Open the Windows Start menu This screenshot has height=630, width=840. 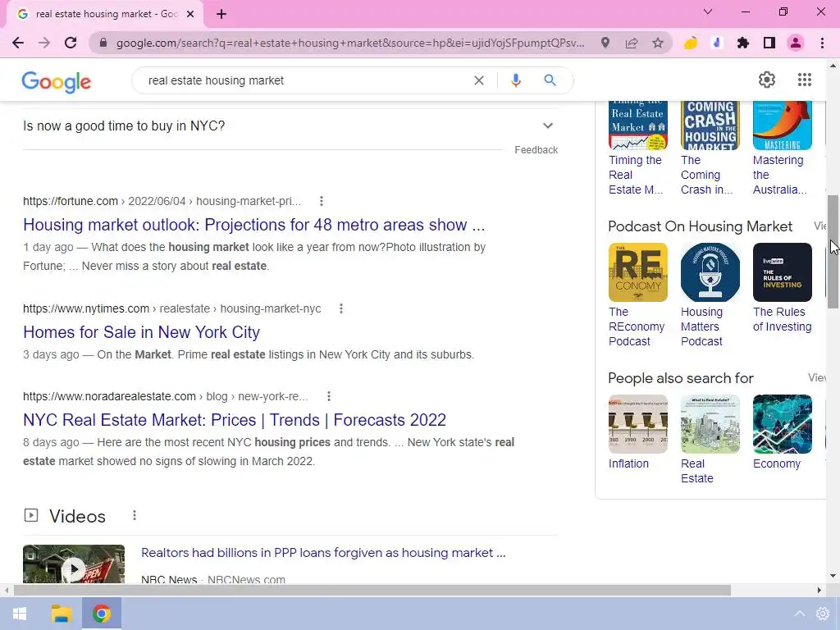20,614
